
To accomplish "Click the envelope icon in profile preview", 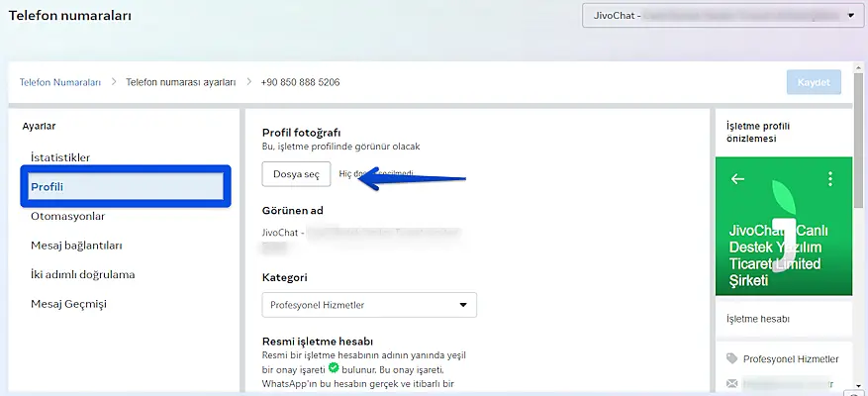I will tap(731, 383).
